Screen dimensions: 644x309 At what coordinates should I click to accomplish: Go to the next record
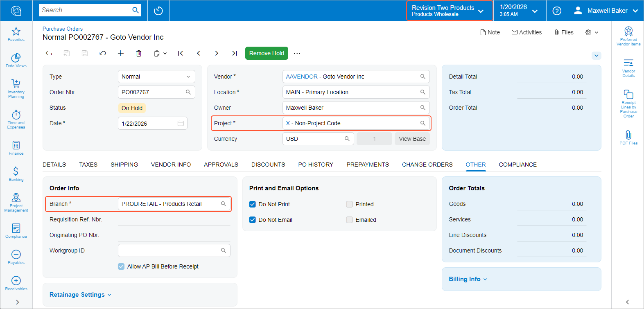click(217, 53)
